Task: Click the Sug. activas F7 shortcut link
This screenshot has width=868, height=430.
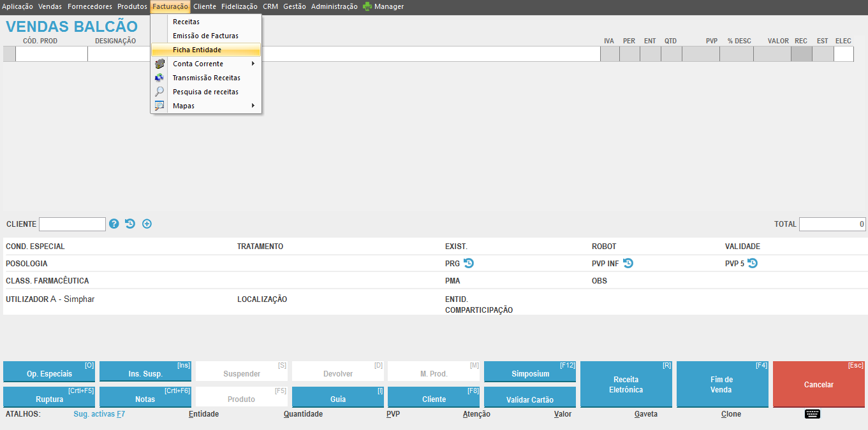Action: coord(99,414)
